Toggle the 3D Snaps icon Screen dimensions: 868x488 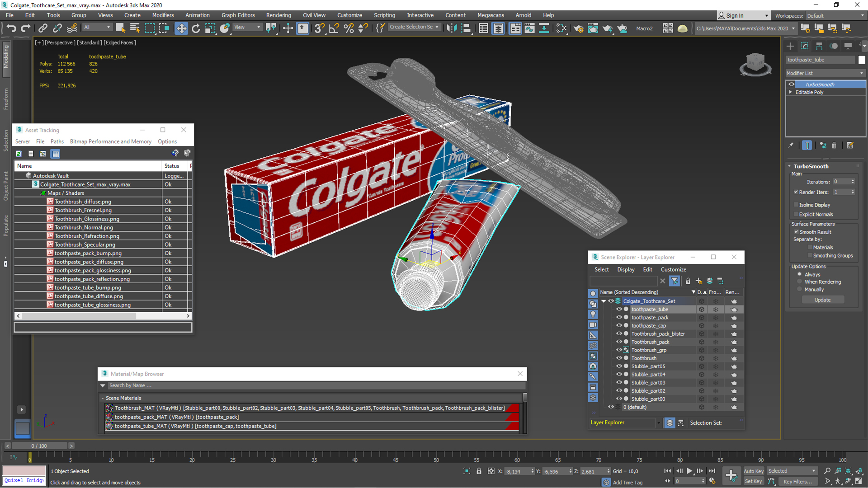click(319, 28)
